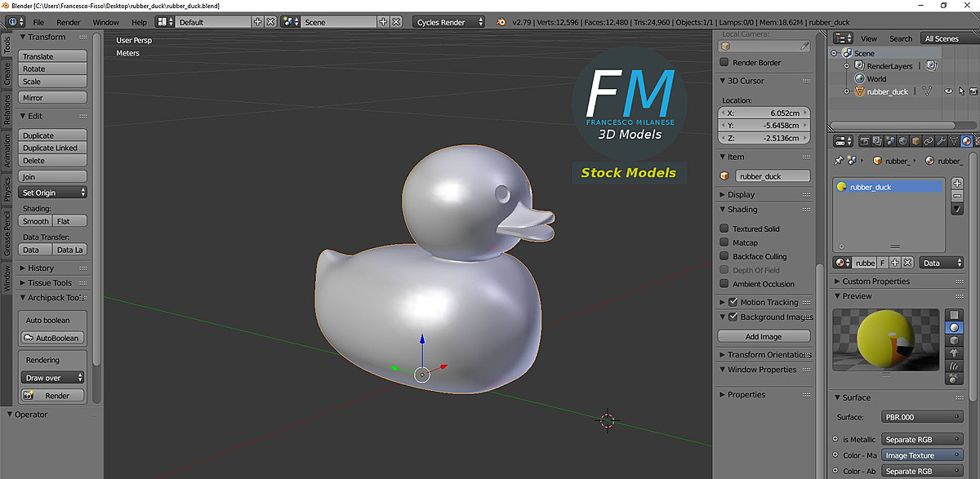
Task: Select monkey preview shape icon
Action: pyautogui.click(x=954, y=353)
